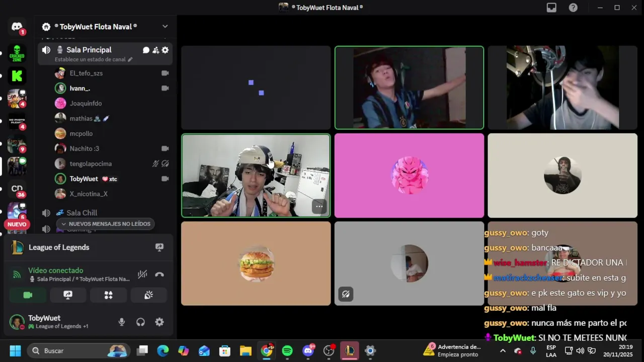Image resolution: width=644 pixels, height=362 pixels.
Task: Open the CD server with 36 badge
Action: click(17, 189)
